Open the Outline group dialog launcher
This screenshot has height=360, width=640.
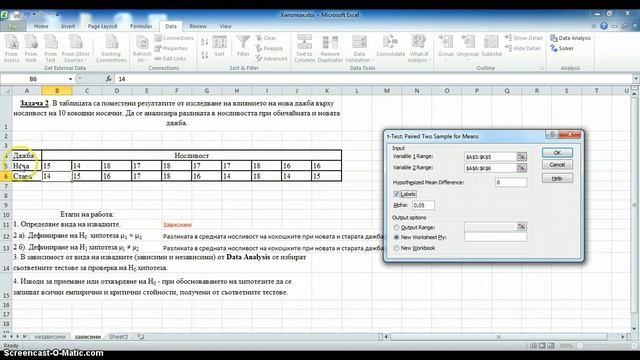pyautogui.click(x=542, y=69)
